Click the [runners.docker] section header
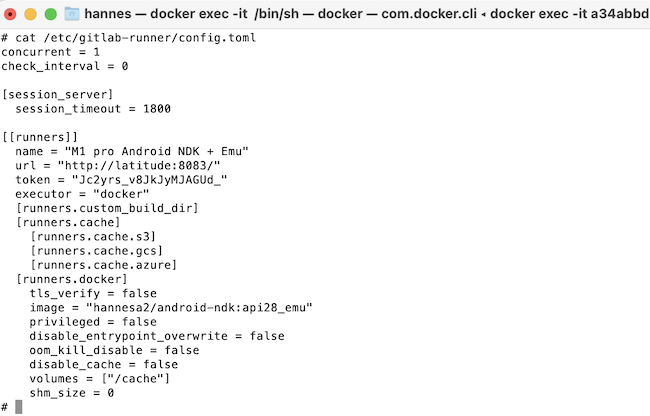Screen dimensions: 650x416 coord(72,279)
